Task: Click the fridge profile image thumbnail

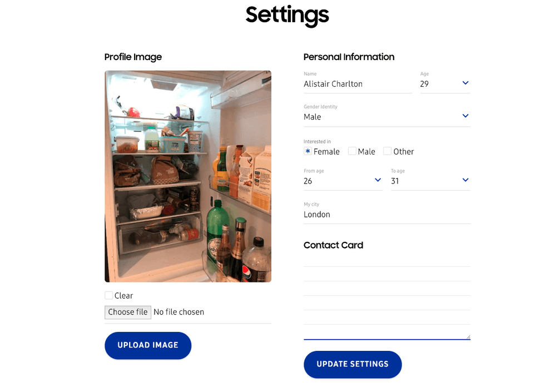Action: (188, 176)
